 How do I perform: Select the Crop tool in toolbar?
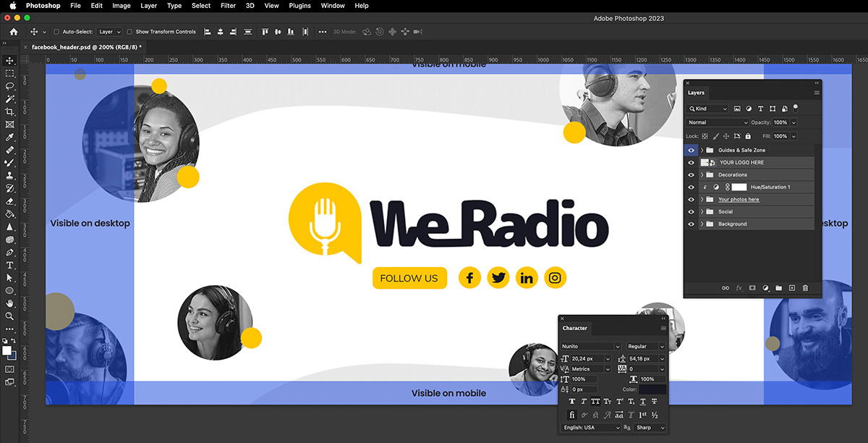pyautogui.click(x=10, y=111)
